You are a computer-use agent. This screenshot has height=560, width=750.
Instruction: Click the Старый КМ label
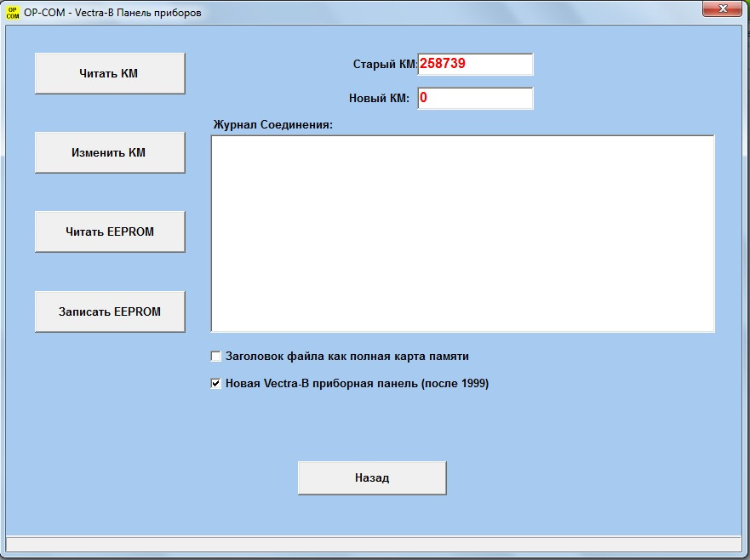[385, 64]
